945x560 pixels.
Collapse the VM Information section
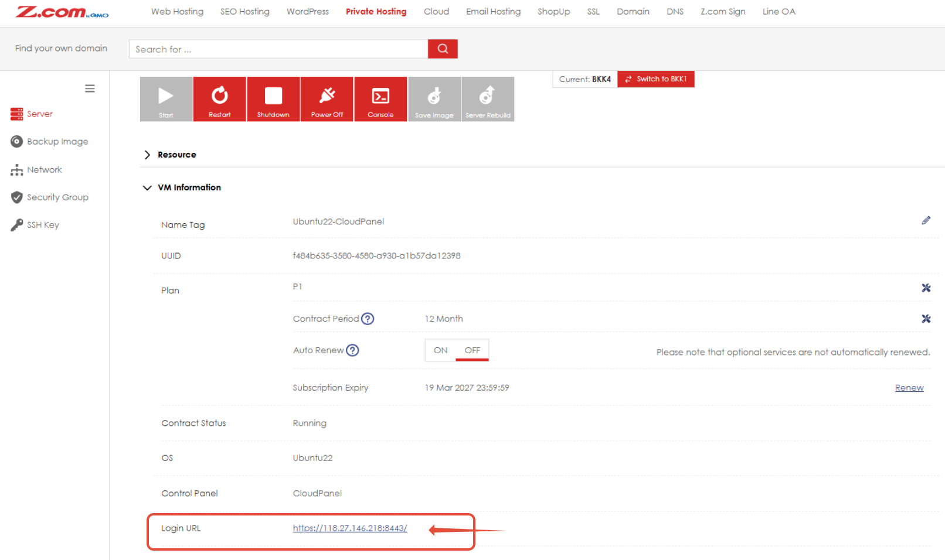(x=182, y=187)
